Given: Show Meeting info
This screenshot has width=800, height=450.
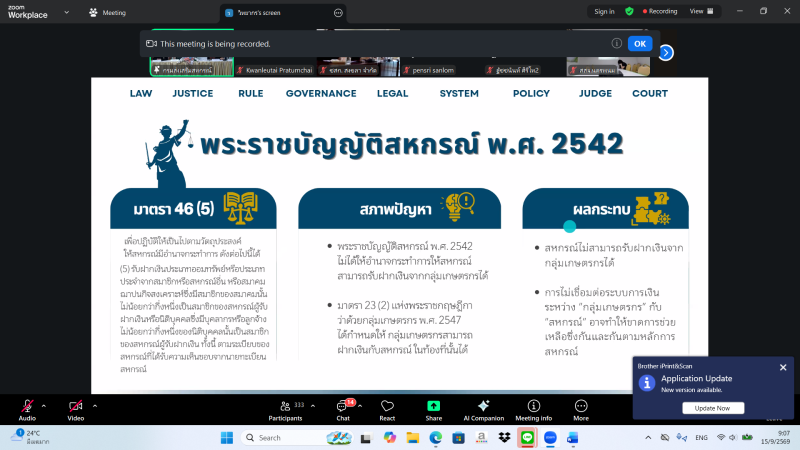Looking at the screenshot, I should coord(534,410).
